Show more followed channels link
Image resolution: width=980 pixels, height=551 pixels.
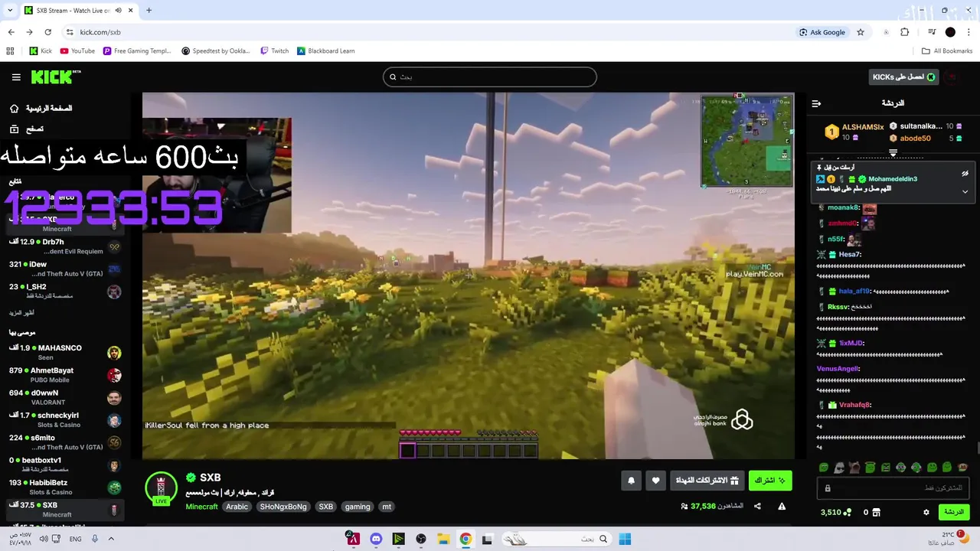pos(21,313)
